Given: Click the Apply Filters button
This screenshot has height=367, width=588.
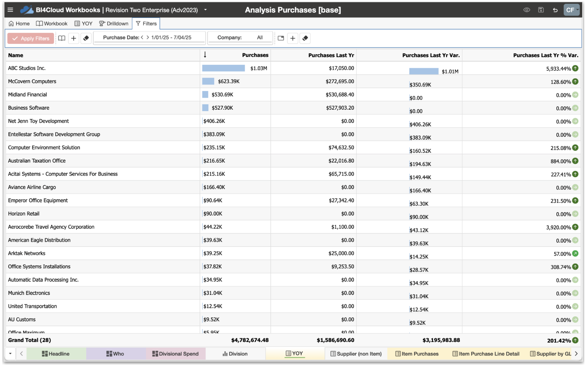Looking at the screenshot, I should [30, 38].
